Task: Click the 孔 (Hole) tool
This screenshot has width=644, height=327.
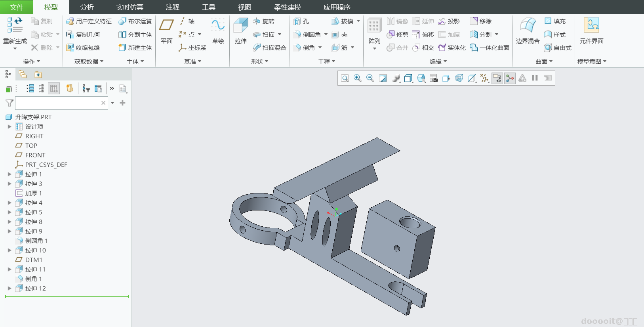Action: (x=301, y=21)
